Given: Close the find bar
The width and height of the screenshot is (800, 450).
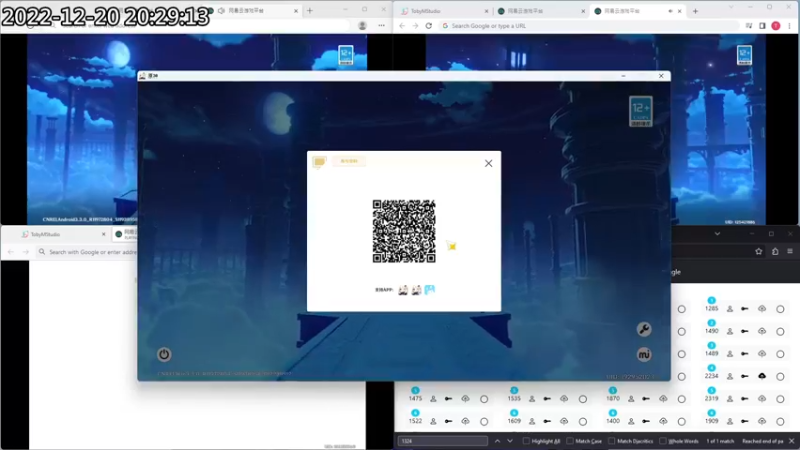Looking at the screenshot, I should coord(791,441).
